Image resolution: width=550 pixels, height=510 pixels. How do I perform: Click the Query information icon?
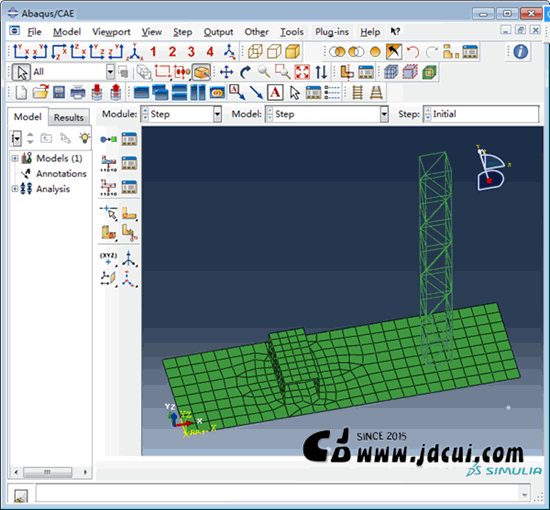521,52
